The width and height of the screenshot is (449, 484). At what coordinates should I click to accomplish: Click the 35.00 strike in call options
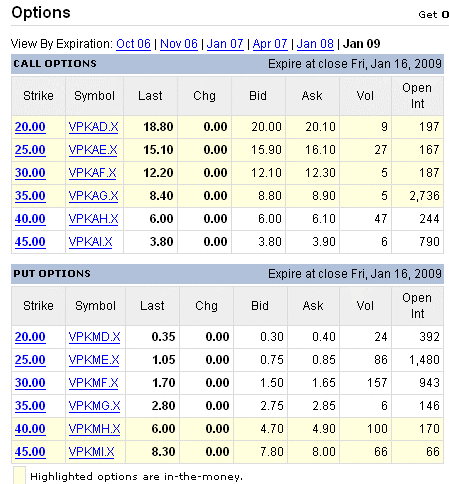click(30, 196)
